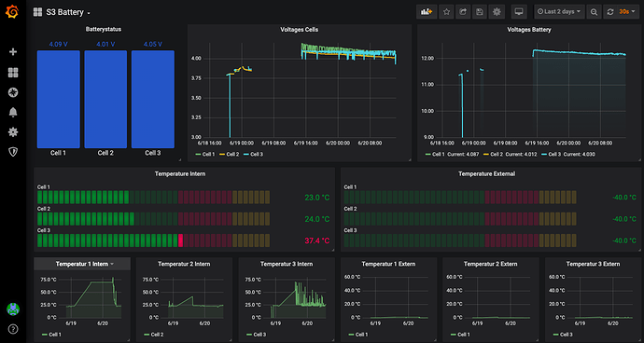Expand the S3 Battery dashboard dropdown
The image size is (644, 343).
pyautogui.click(x=62, y=12)
